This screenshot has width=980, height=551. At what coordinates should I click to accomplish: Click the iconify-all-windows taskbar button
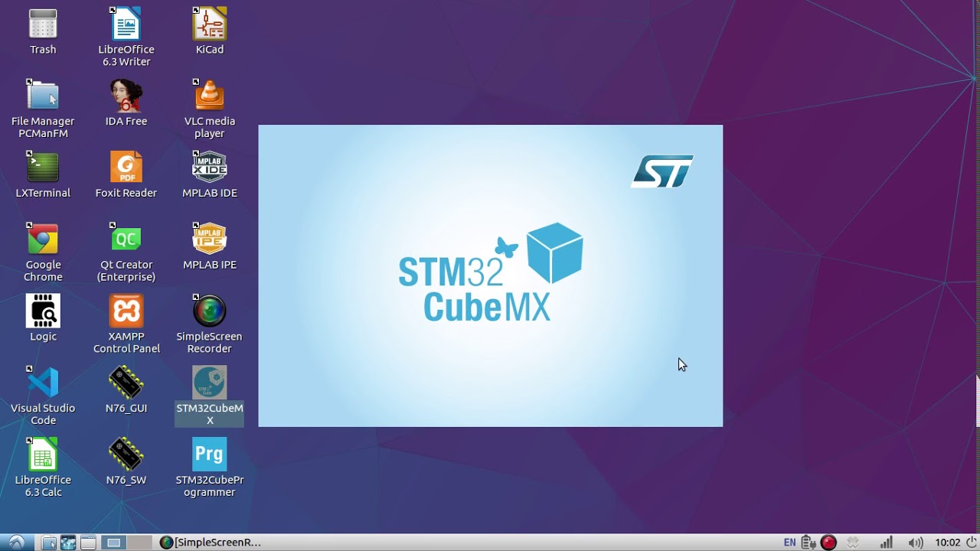tap(88, 543)
